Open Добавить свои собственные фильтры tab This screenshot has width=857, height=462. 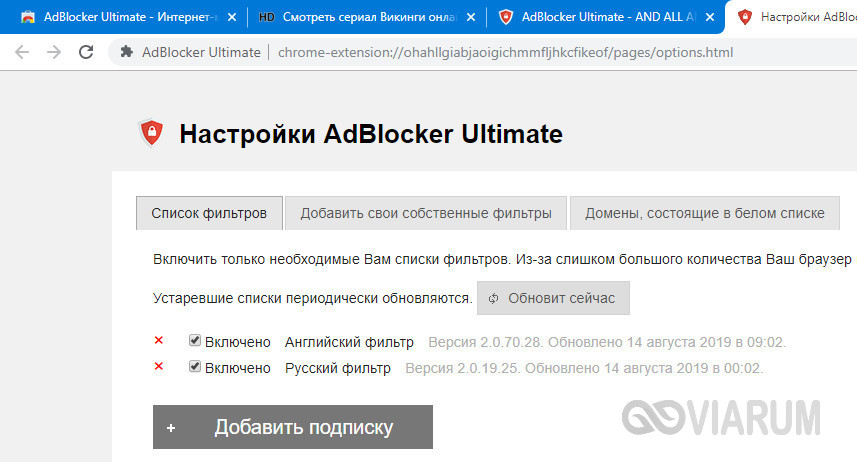[x=426, y=213]
